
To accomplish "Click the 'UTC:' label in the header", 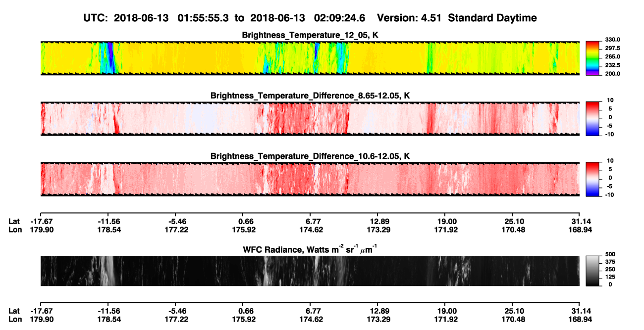I will [x=96, y=18].
